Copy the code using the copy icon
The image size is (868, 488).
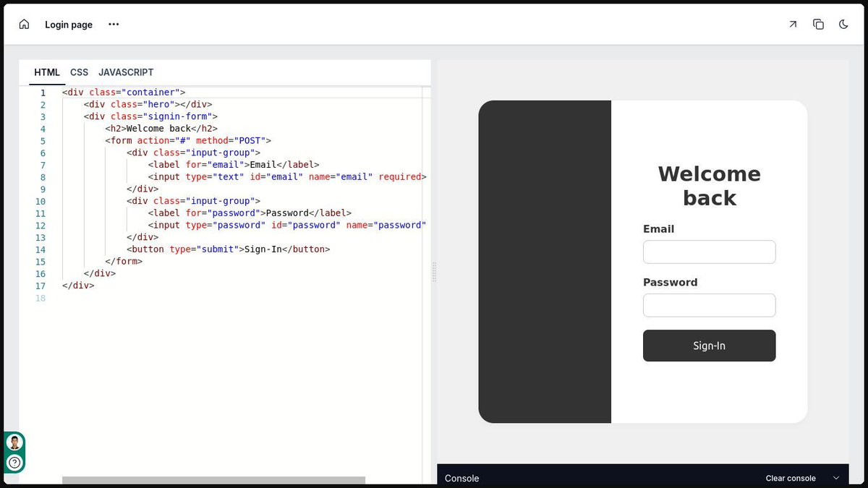click(818, 24)
